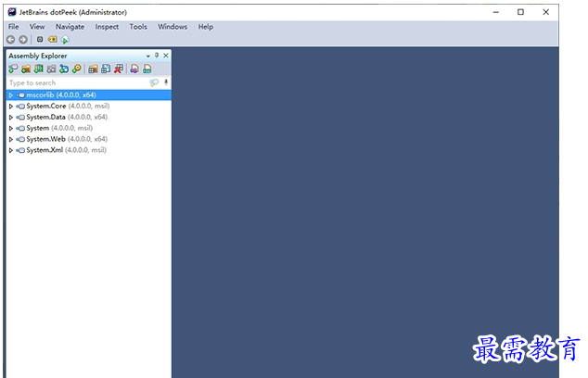Open the Help menu

pyautogui.click(x=206, y=27)
